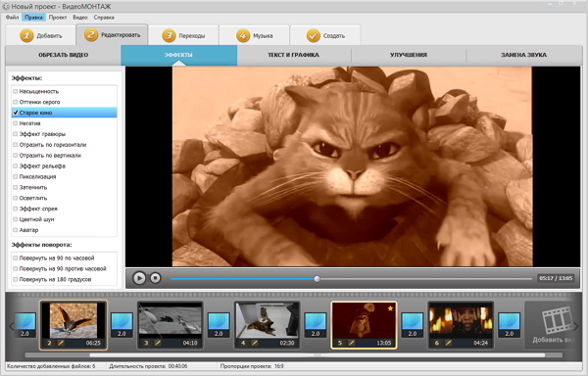This screenshot has height=376, width=588.
Task: Switch to Улучшения section
Action: [x=409, y=55]
